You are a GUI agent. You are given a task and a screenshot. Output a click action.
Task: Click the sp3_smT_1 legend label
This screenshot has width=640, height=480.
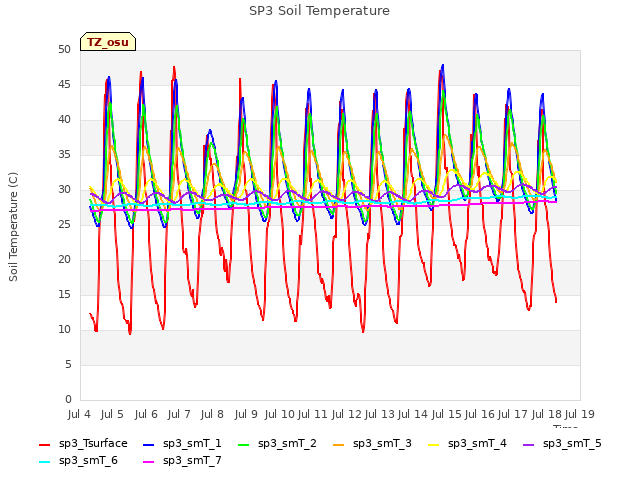[192, 444]
